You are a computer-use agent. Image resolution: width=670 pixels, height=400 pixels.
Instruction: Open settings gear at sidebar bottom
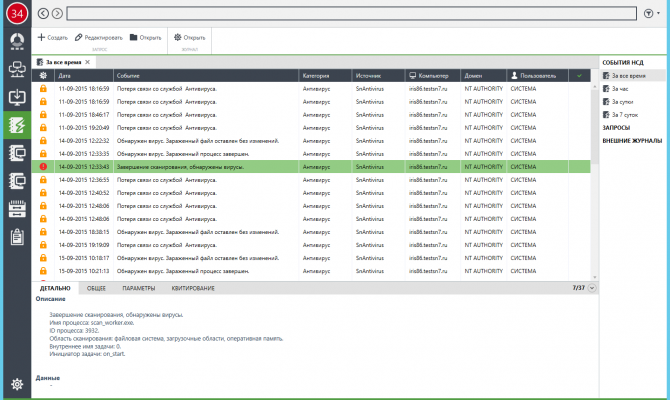(x=17, y=384)
